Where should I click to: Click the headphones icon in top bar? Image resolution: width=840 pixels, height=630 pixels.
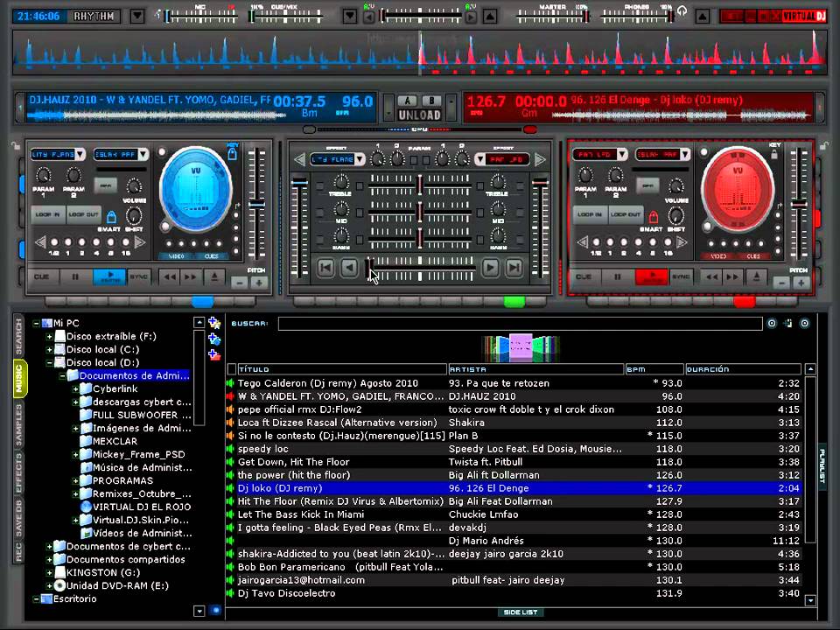682,11
